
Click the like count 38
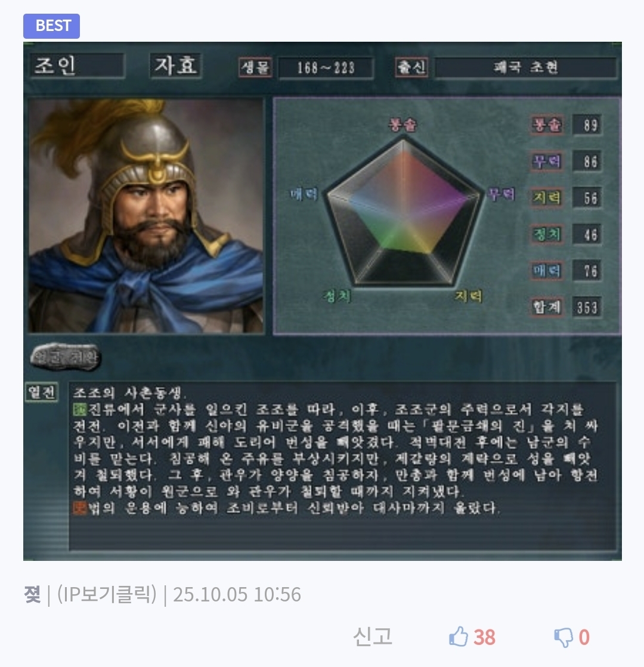[484, 638]
